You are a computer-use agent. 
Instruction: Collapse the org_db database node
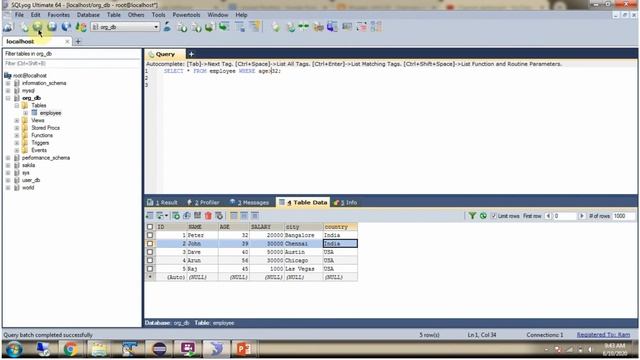point(8,98)
